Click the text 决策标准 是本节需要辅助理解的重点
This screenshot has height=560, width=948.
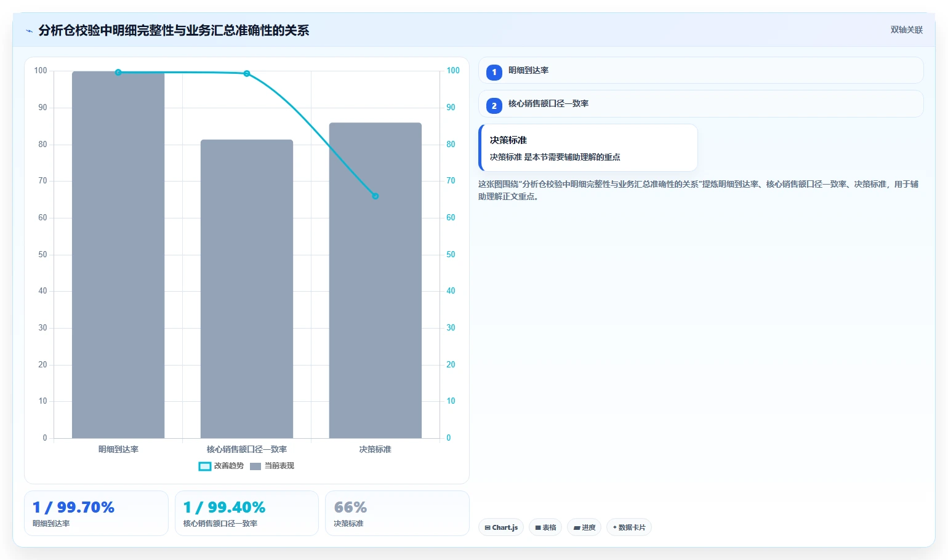(555, 157)
